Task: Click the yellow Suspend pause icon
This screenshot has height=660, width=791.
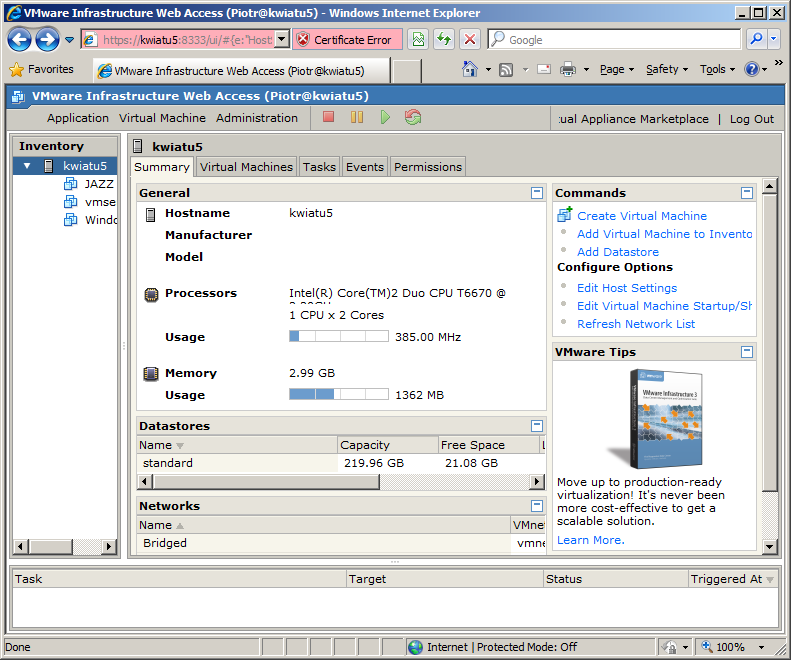Action: pyautogui.click(x=357, y=117)
